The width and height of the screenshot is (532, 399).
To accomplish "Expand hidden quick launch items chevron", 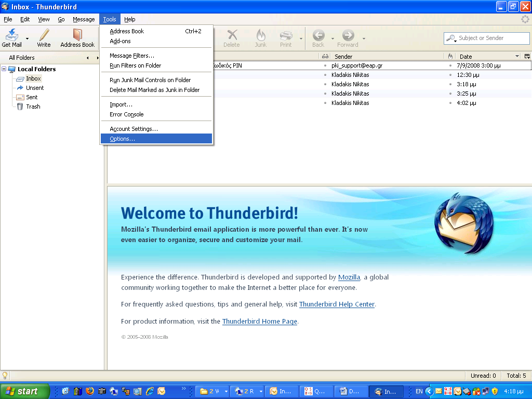I will [184, 388].
